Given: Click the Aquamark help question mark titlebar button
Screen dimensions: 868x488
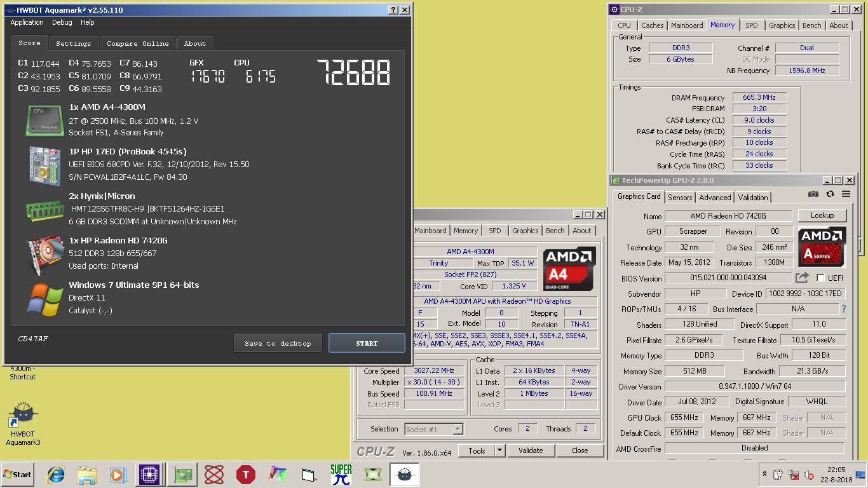Looking at the screenshot, I should pos(393,10).
